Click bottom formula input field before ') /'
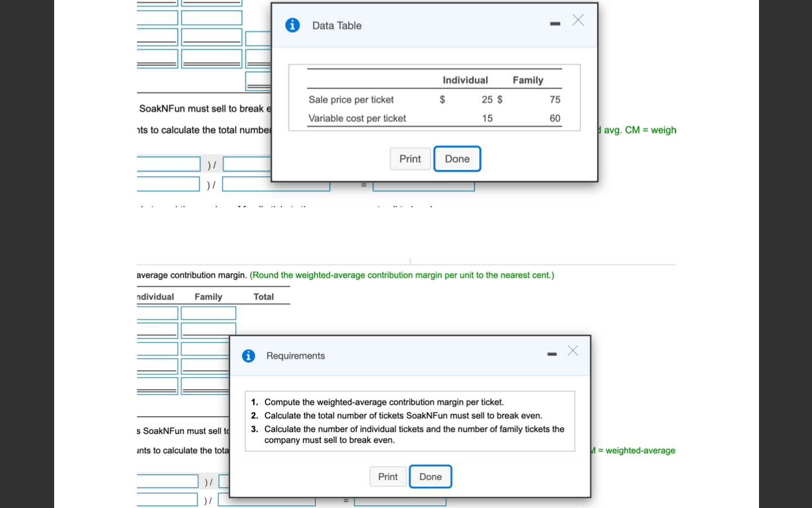Screen dimensions: 812x508 (x=167, y=500)
